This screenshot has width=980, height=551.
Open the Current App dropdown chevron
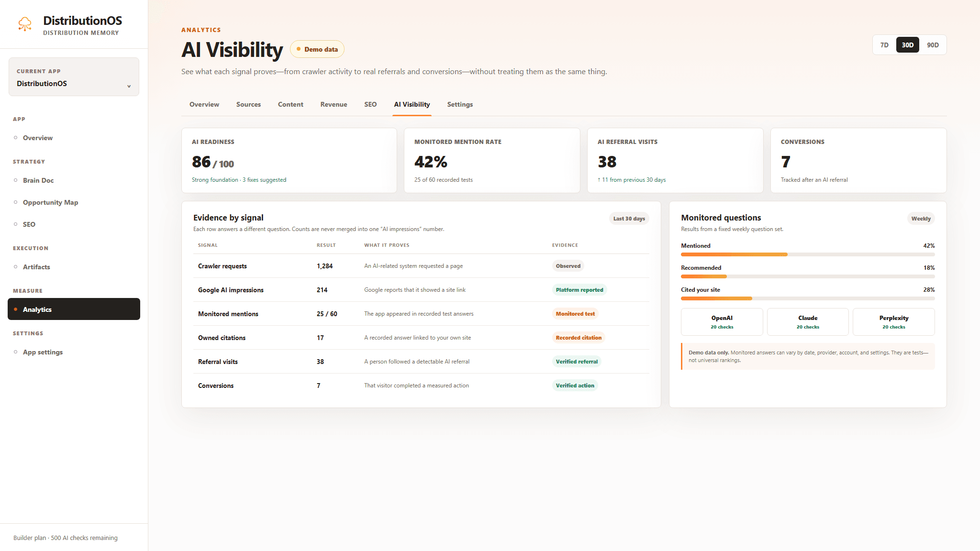[x=129, y=86]
